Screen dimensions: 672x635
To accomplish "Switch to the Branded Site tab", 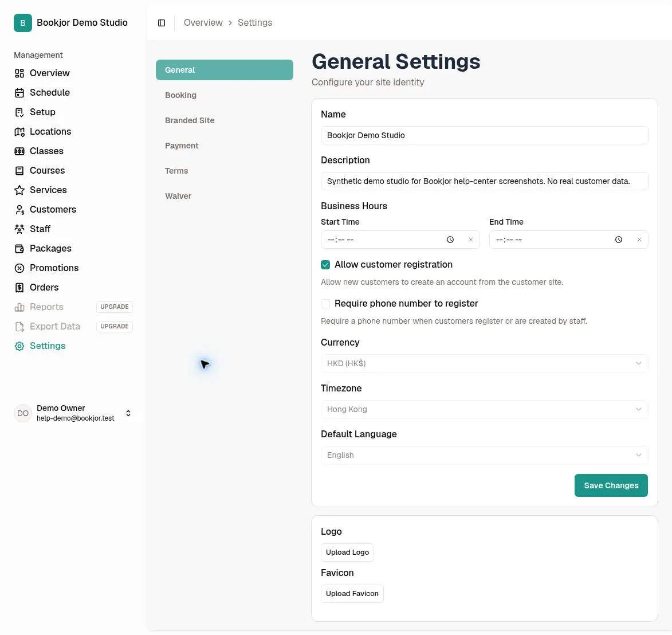I will coord(225,120).
